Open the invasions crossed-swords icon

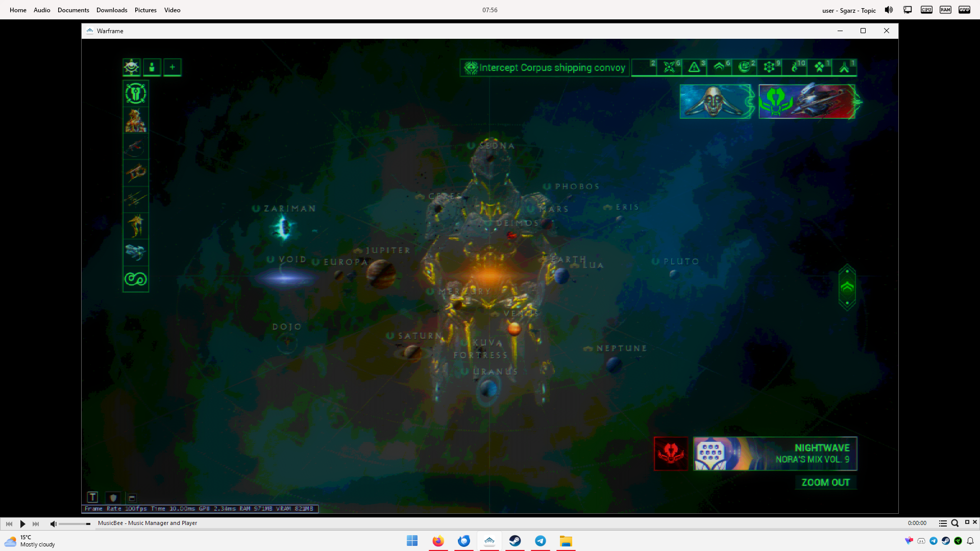(669, 67)
